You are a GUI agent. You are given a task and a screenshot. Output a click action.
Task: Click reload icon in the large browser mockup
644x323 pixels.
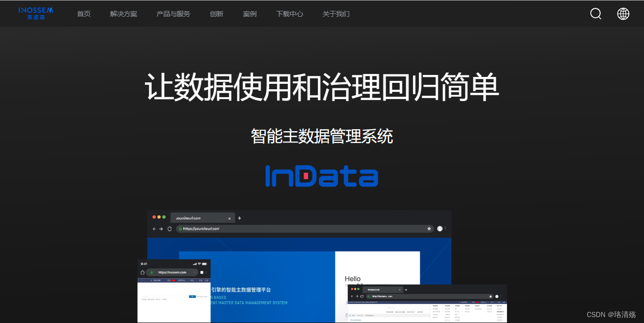169,229
